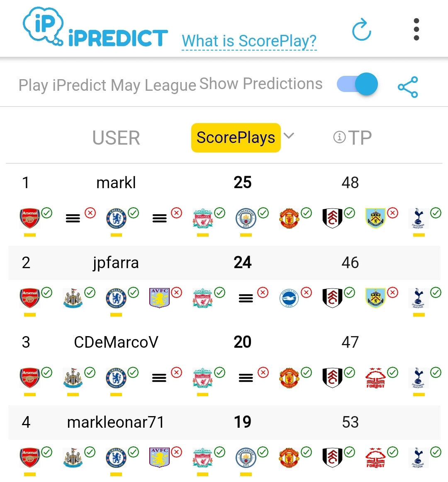Click the iPredict logo
The image size is (448, 482).
click(95, 28)
